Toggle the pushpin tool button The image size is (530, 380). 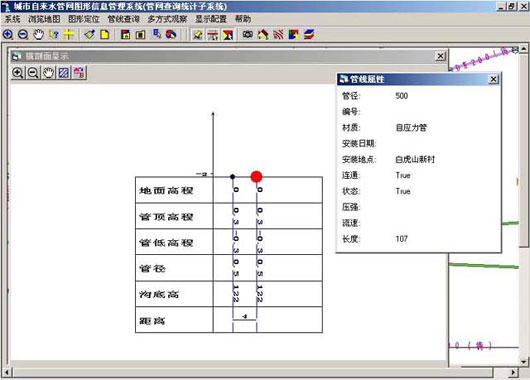197,34
